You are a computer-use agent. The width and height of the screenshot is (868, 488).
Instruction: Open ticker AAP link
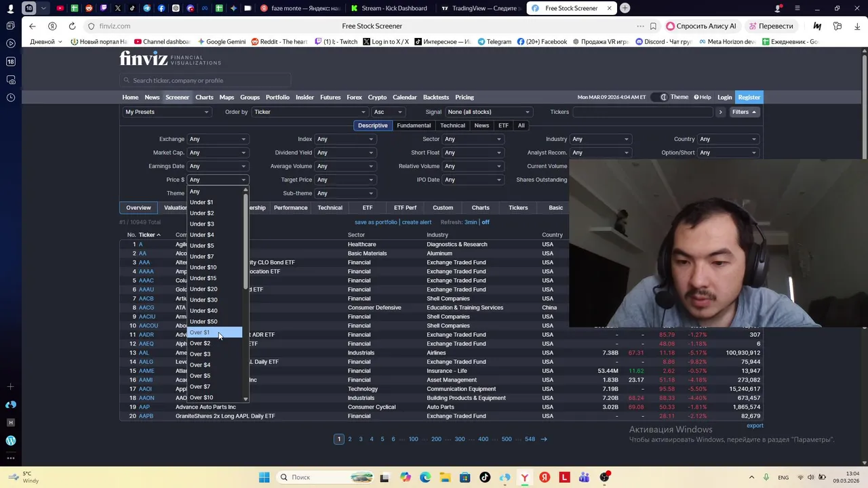click(x=144, y=407)
